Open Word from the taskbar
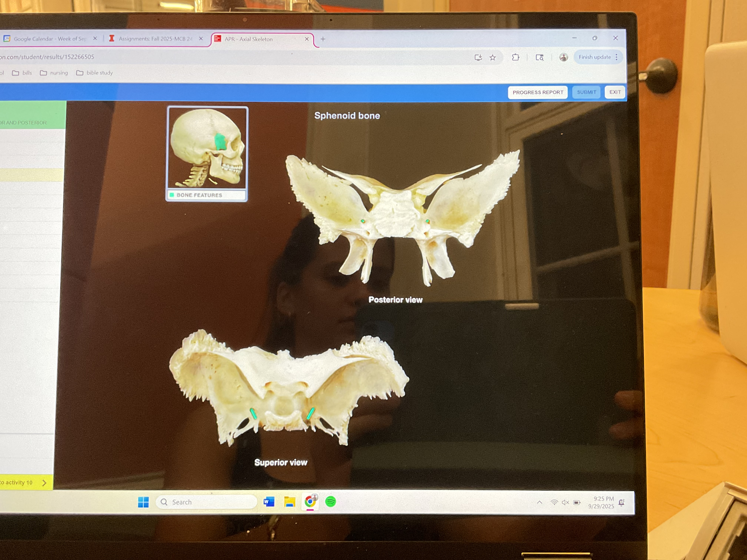 point(269,502)
